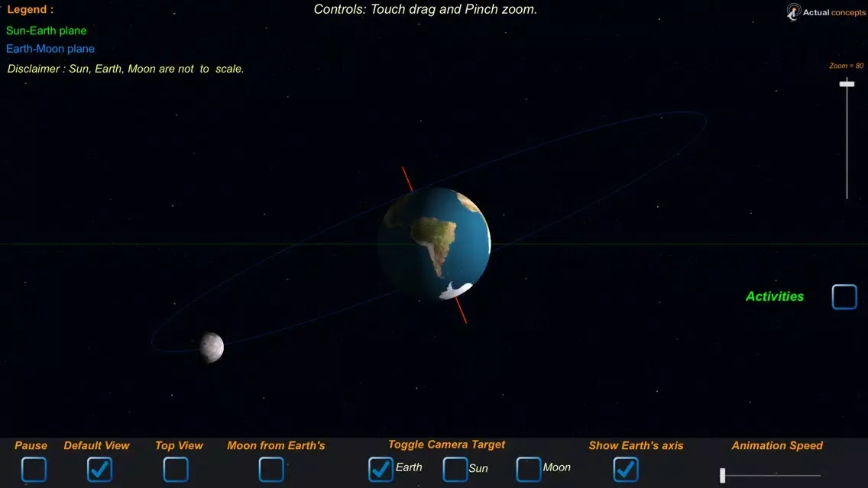The image size is (868, 488).
Task: Click the Sun-Earth plane legend text
Action: 47,31
